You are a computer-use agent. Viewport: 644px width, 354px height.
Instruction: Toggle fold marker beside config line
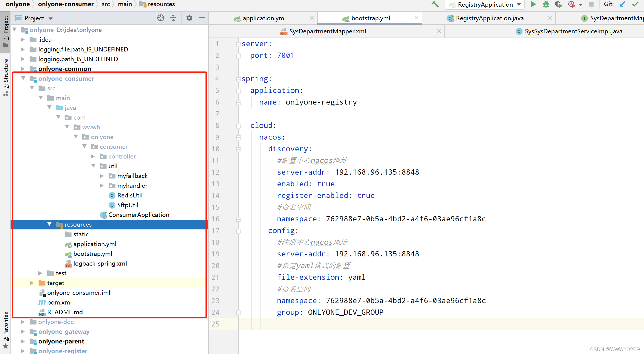(238, 231)
